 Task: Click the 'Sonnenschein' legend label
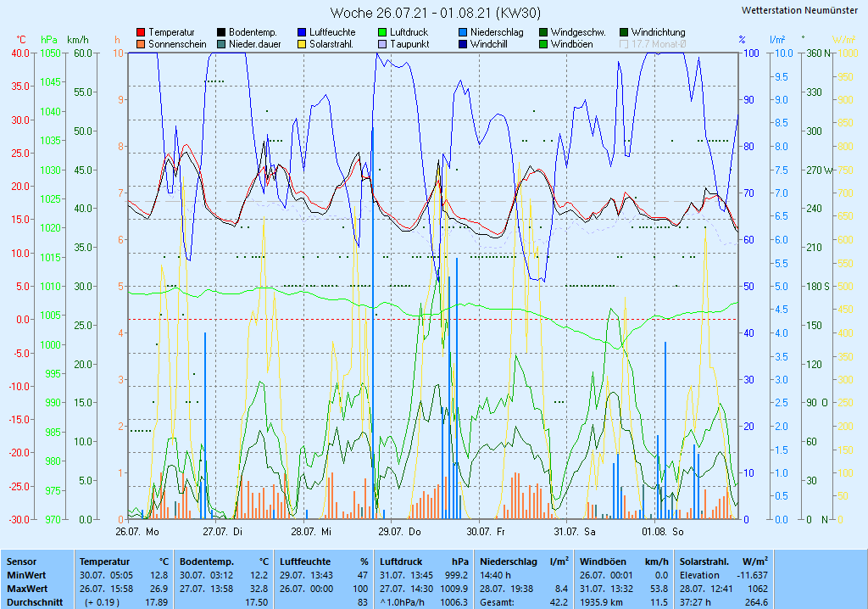click(177, 44)
